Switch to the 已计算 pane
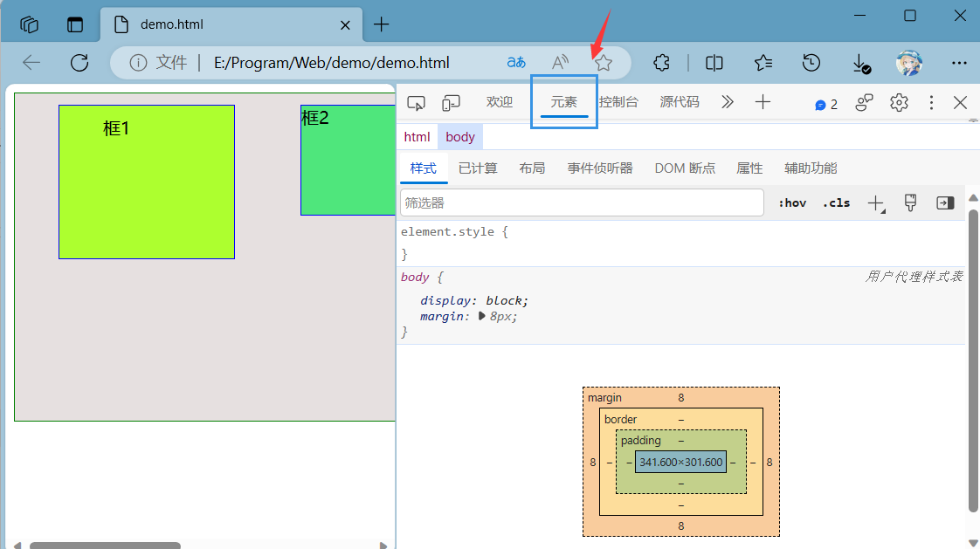The image size is (980, 549). [x=478, y=168]
